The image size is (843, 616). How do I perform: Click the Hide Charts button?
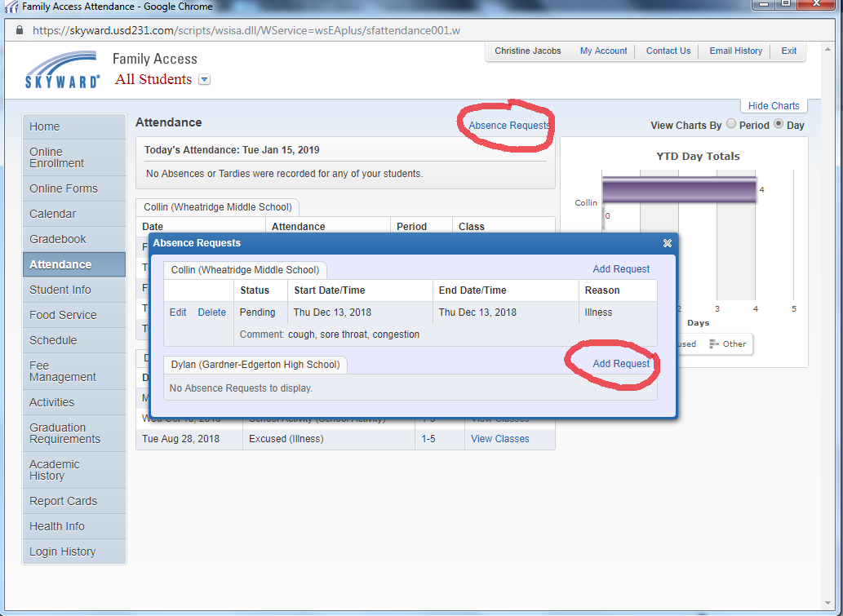[x=774, y=106]
